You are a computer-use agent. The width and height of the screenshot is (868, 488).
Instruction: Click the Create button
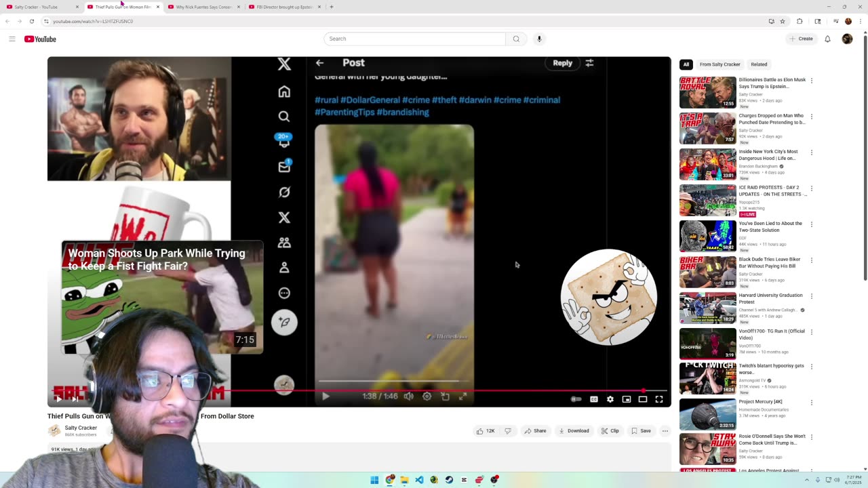point(801,39)
